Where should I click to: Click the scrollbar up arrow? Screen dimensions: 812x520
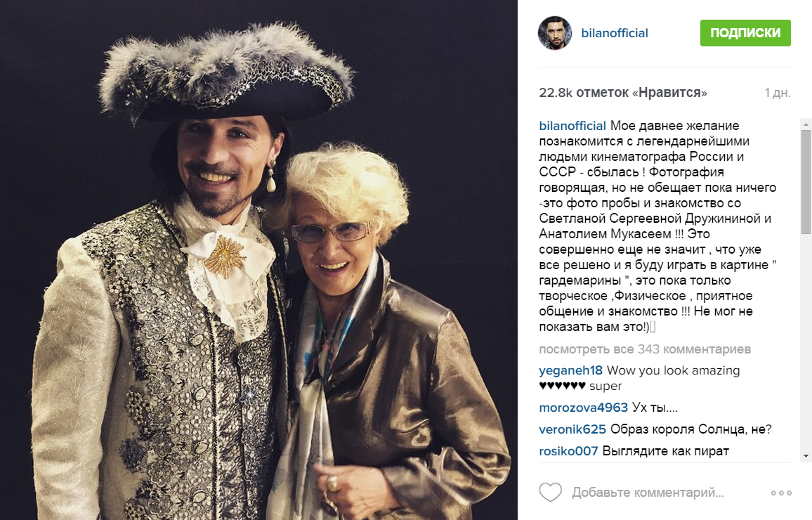(x=806, y=125)
